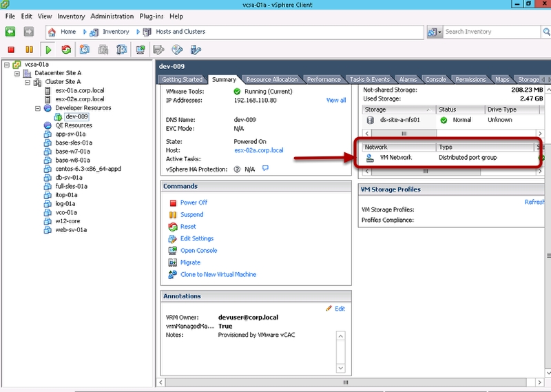Click the Migrate command link
The image size is (551, 392).
(x=190, y=262)
